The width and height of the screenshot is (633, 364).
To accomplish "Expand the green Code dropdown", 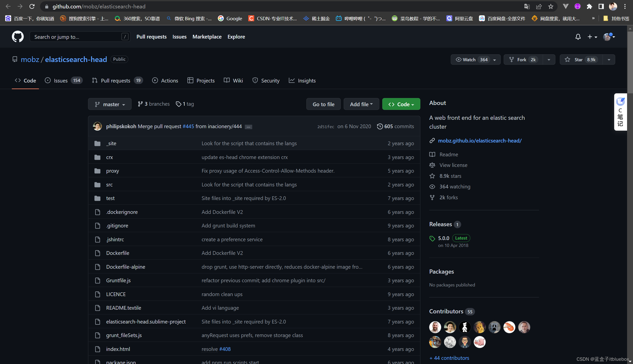I will tap(401, 104).
